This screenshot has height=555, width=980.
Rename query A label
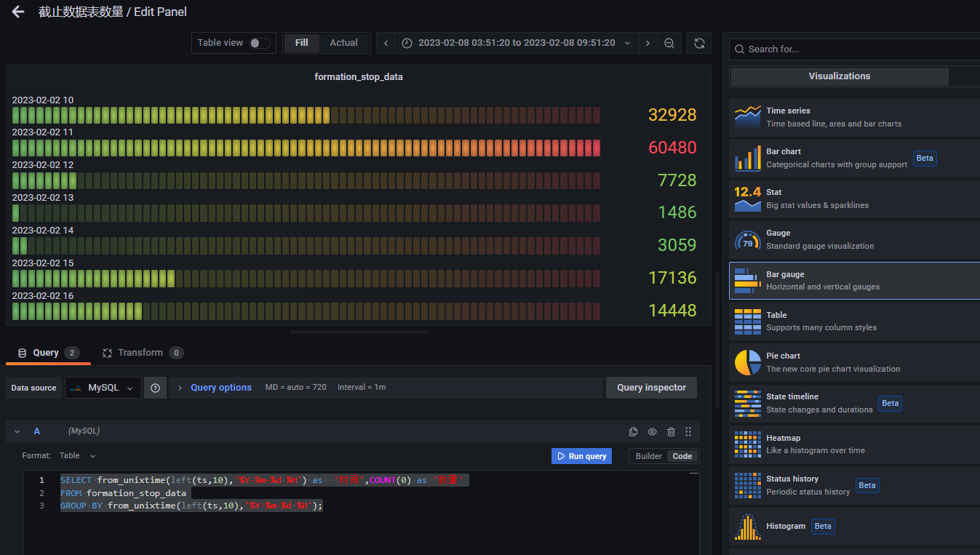[37, 431]
